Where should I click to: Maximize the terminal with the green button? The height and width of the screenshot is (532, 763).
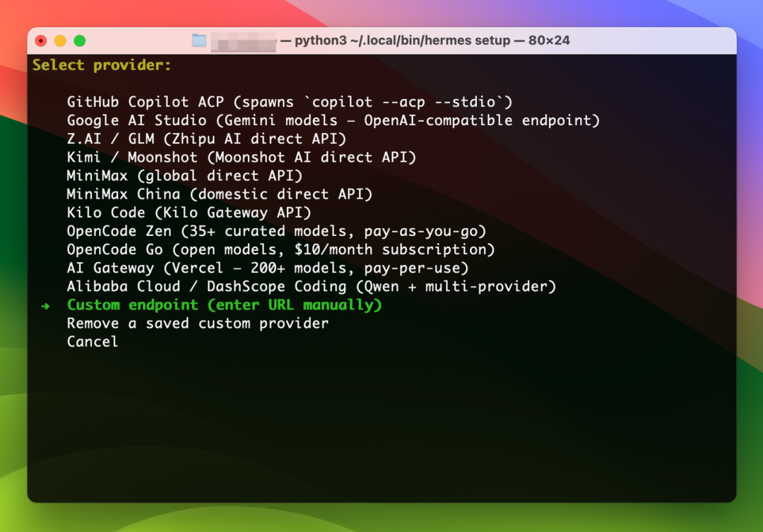tap(80, 41)
